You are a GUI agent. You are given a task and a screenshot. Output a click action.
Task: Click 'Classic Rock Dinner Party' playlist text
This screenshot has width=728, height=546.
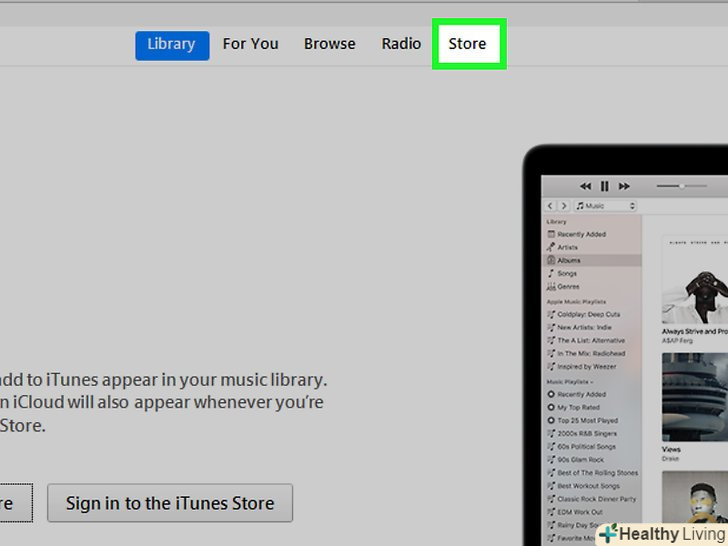tap(597, 499)
